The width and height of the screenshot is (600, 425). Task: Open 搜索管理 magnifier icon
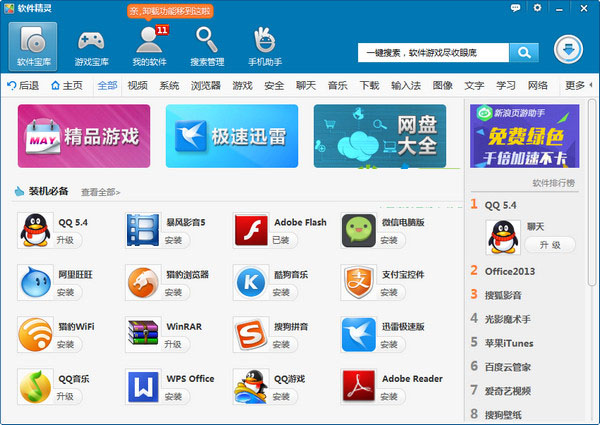pyautogui.click(x=207, y=46)
